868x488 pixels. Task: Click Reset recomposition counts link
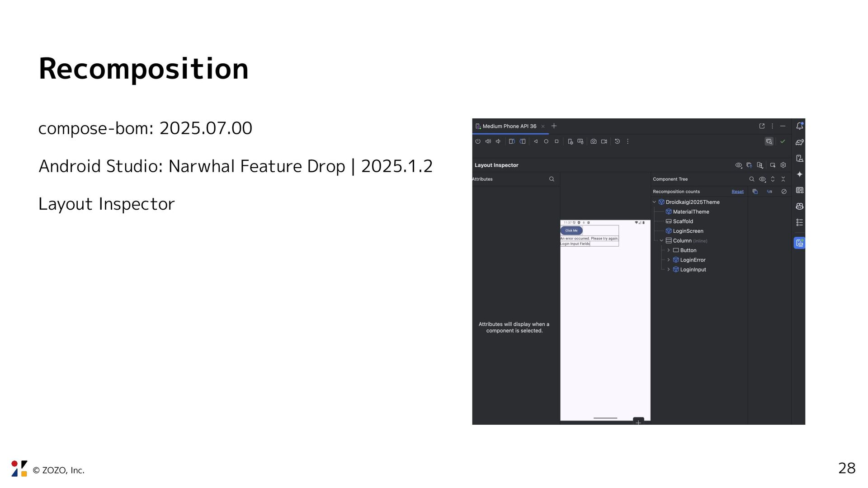(737, 192)
